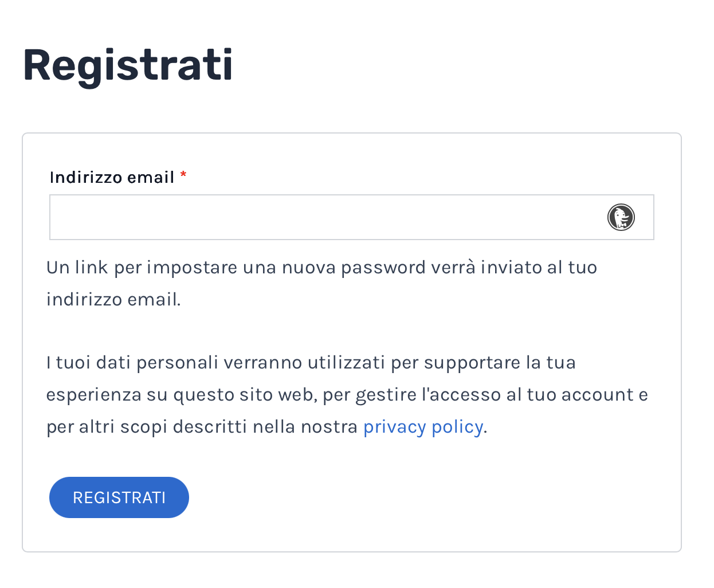Click the word "privacy" in the blue link
The width and height of the screenshot is (714, 588).
(x=394, y=427)
